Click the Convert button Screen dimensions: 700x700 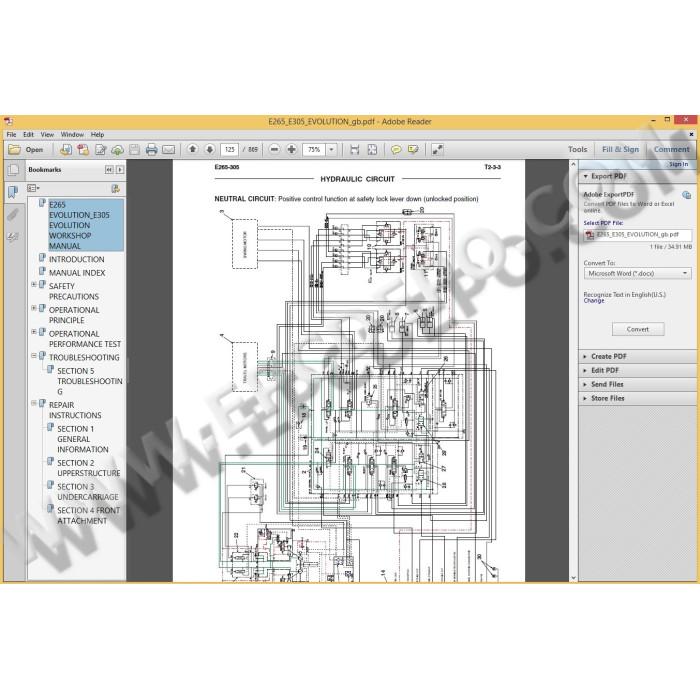638,329
